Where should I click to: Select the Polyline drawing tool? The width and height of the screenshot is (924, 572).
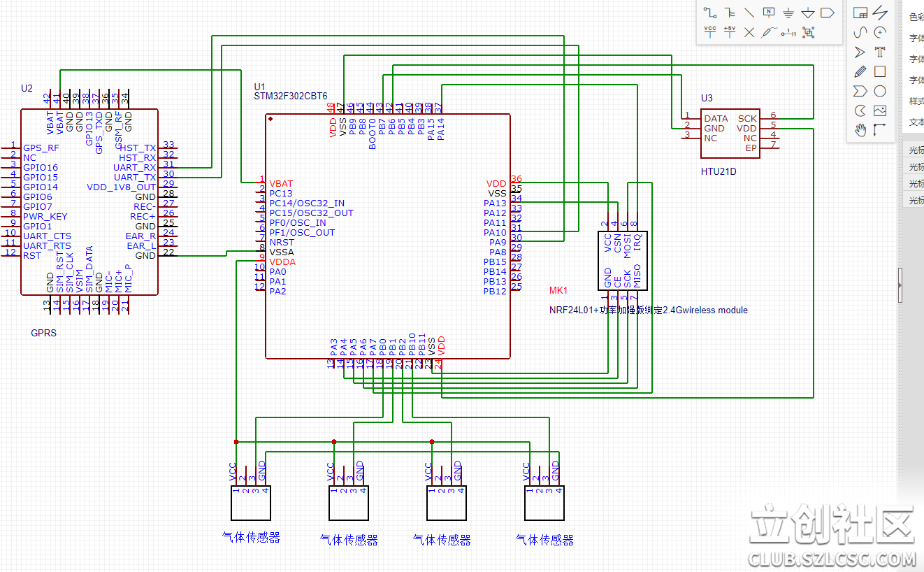880,13
